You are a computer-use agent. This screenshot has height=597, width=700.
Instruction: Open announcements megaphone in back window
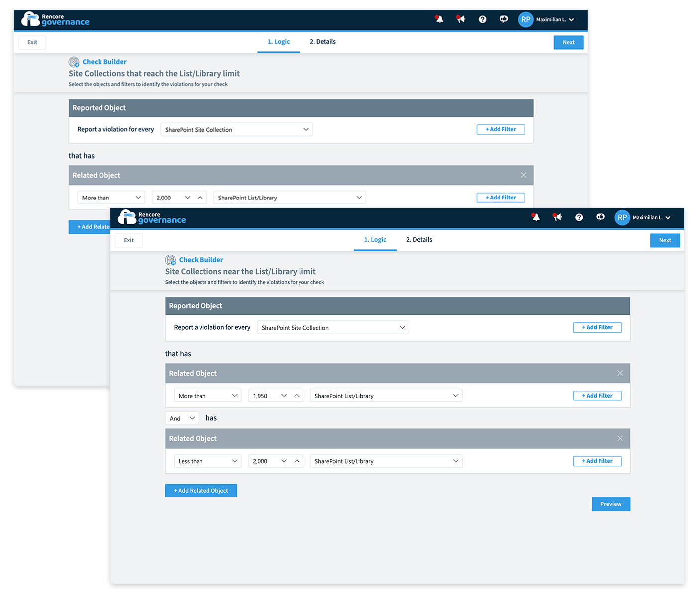[x=461, y=19]
